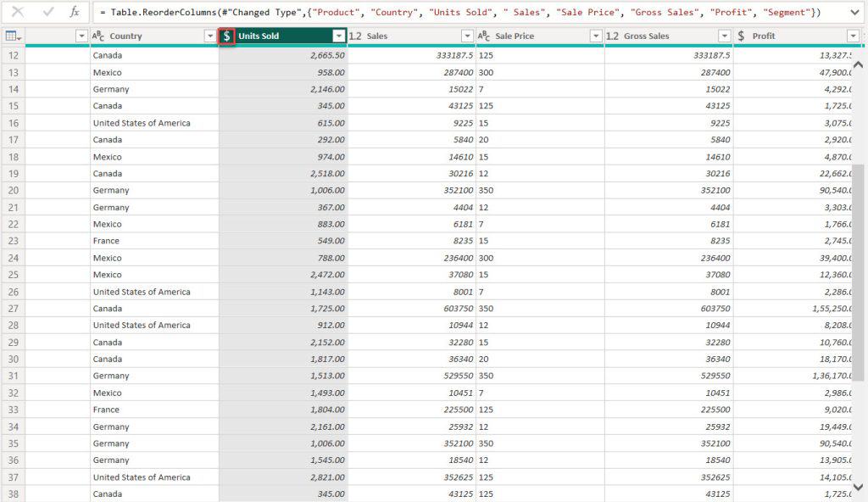Click the vertical scrollbar thumb
The height and width of the screenshot is (502, 868).
click(858, 272)
